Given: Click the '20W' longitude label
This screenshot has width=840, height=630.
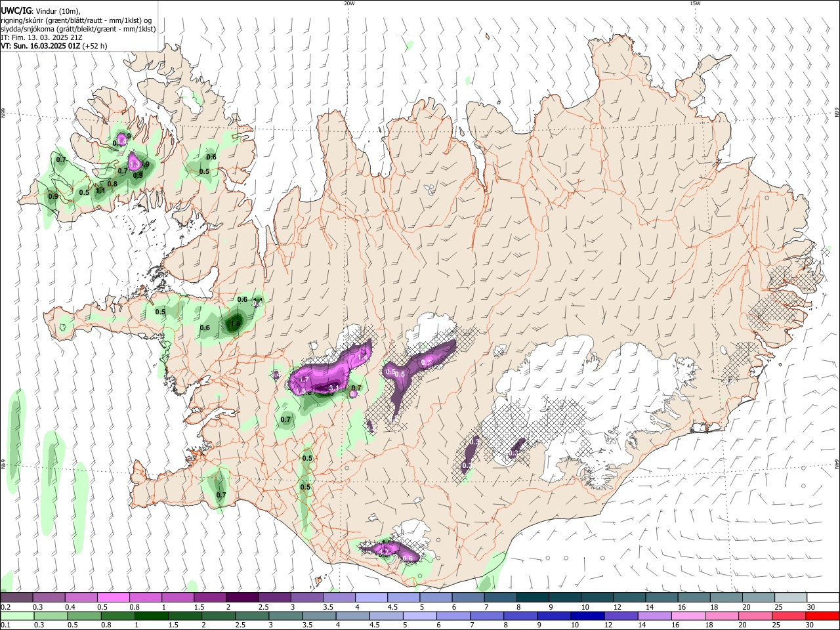Looking at the screenshot, I should 349,3.
